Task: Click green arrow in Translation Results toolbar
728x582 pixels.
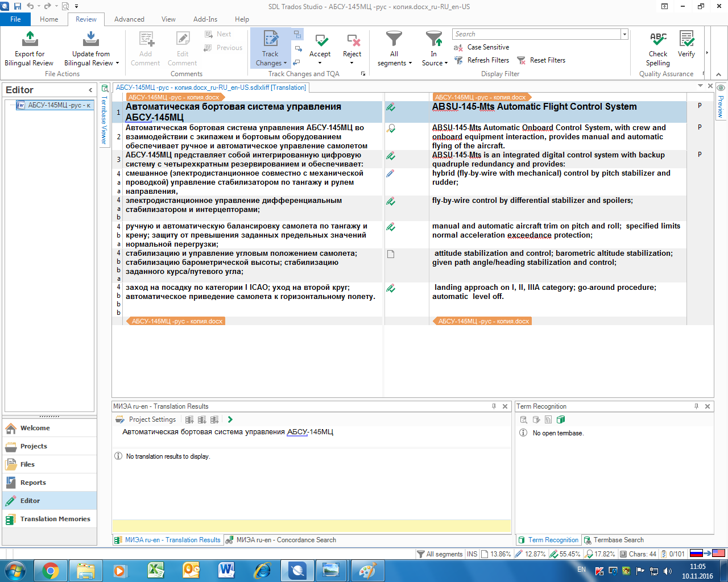Action: pyautogui.click(x=230, y=419)
